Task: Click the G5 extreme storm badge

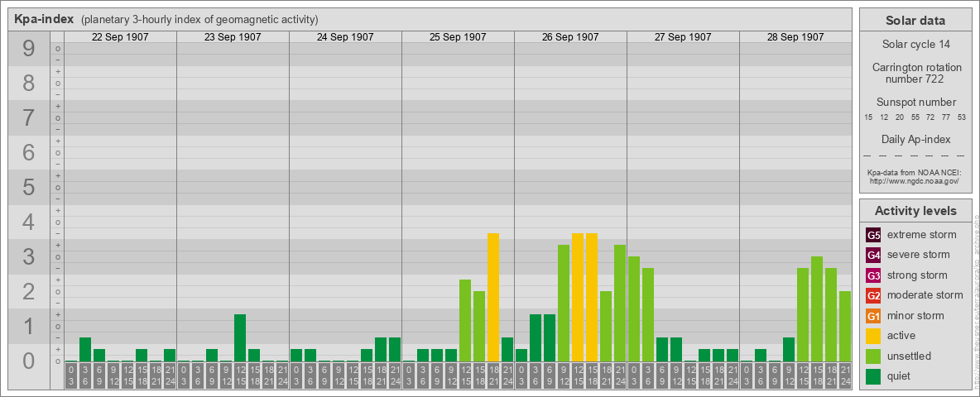Action: coord(874,235)
